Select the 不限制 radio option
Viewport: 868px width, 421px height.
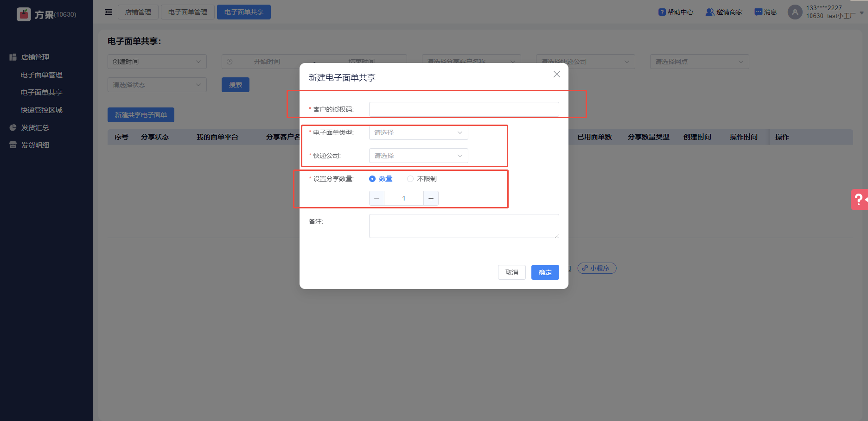point(422,179)
